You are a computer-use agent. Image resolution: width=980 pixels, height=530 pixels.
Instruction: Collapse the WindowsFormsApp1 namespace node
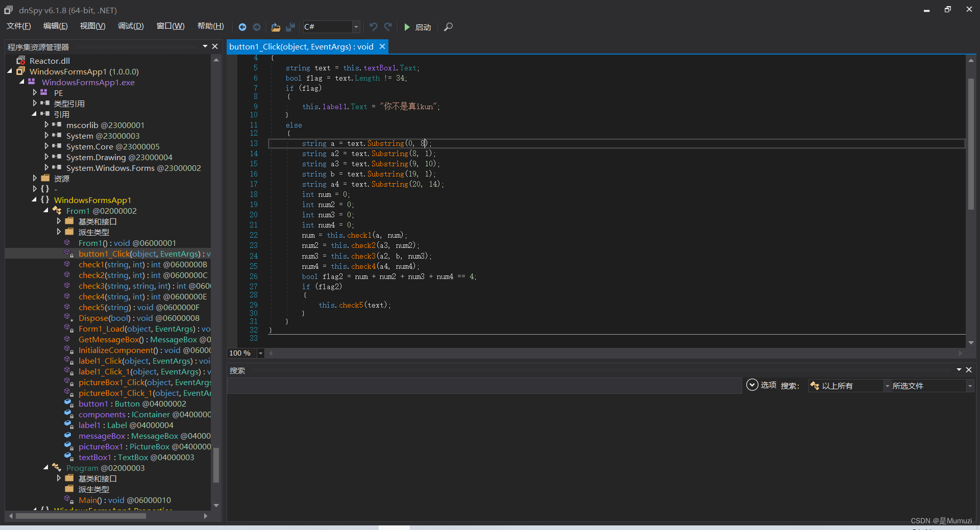(34, 200)
